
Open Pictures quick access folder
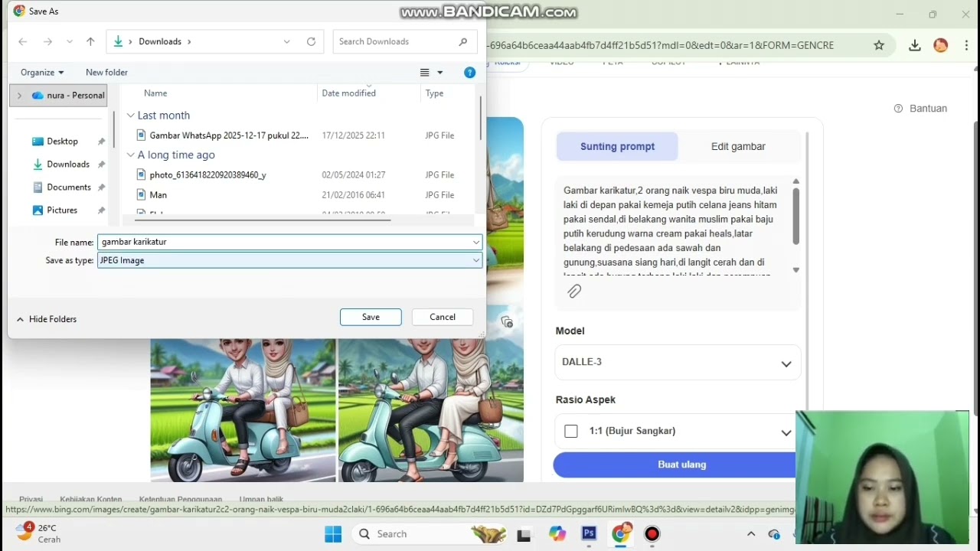61,210
